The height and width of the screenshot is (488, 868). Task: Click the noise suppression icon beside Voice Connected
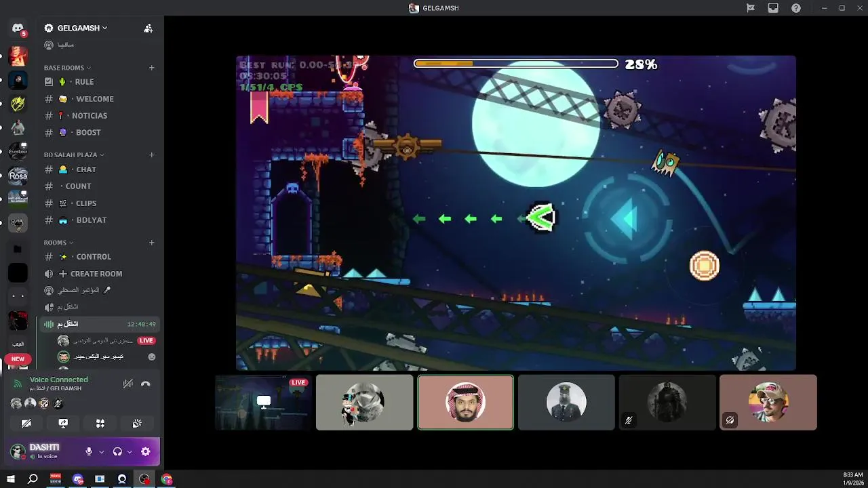click(127, 384)
